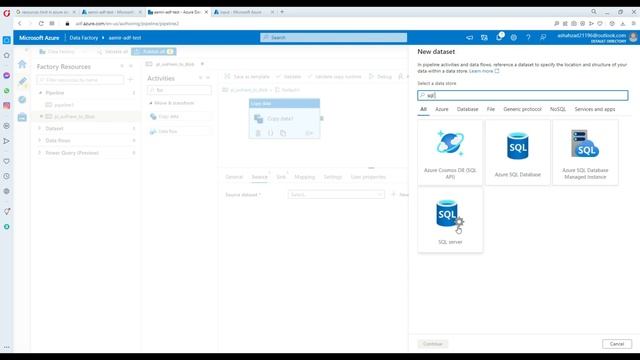
Task: Open the Database data store tab
Action: coord(467,109)
